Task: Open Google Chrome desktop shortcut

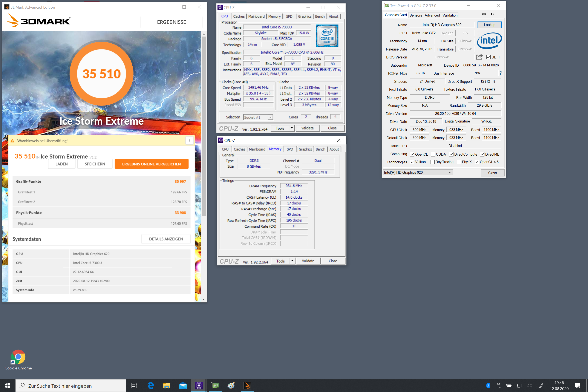Action: [x=18, y=360]
